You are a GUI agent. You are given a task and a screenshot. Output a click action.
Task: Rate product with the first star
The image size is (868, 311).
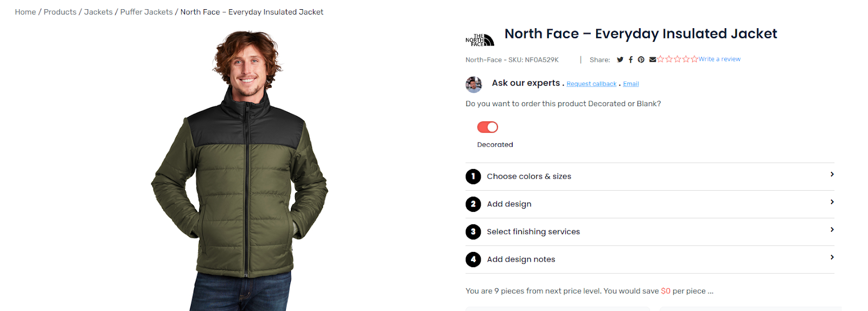(661, 59)
